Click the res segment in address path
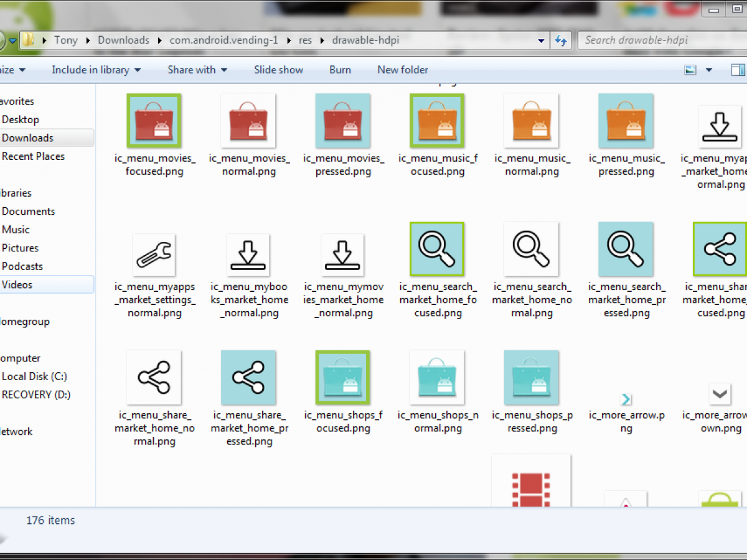This screenshot has height=560, width=747. pyautogui.click(x=305, y=40)
